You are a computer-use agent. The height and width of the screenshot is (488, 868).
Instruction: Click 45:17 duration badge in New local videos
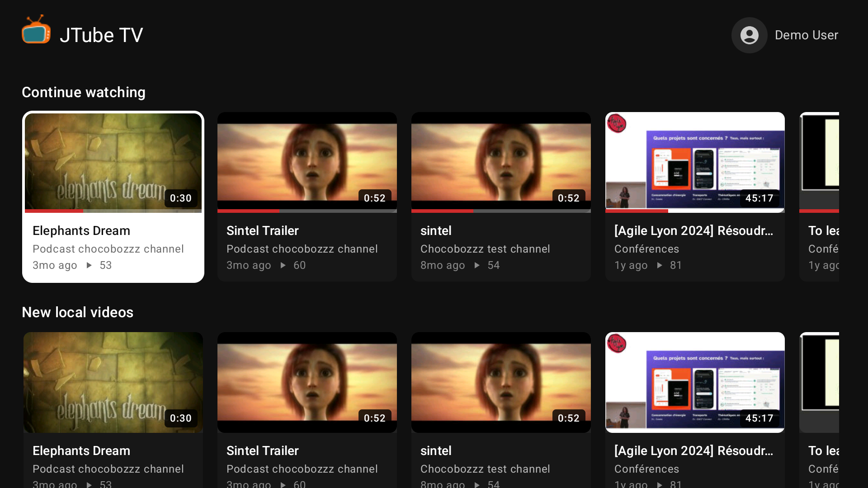point(759,418)
